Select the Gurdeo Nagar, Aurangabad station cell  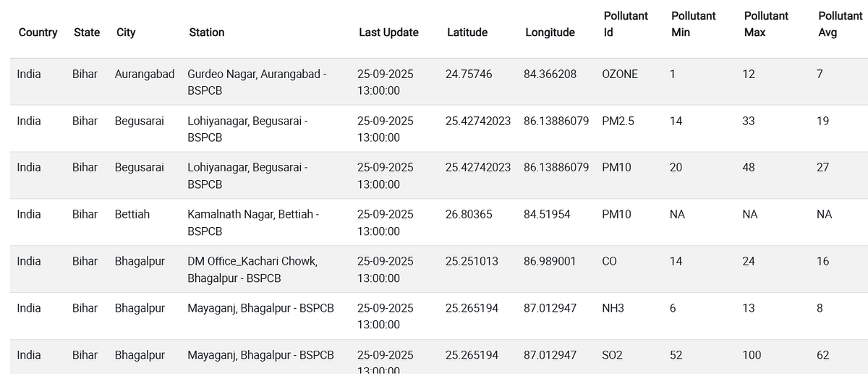pos(257,82)
